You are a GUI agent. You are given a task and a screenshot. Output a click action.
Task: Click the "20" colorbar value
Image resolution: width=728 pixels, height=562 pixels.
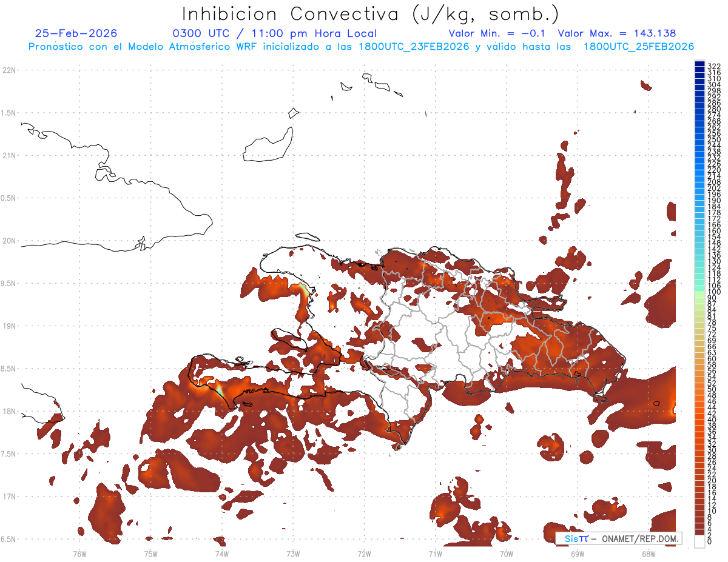[712, 481]
